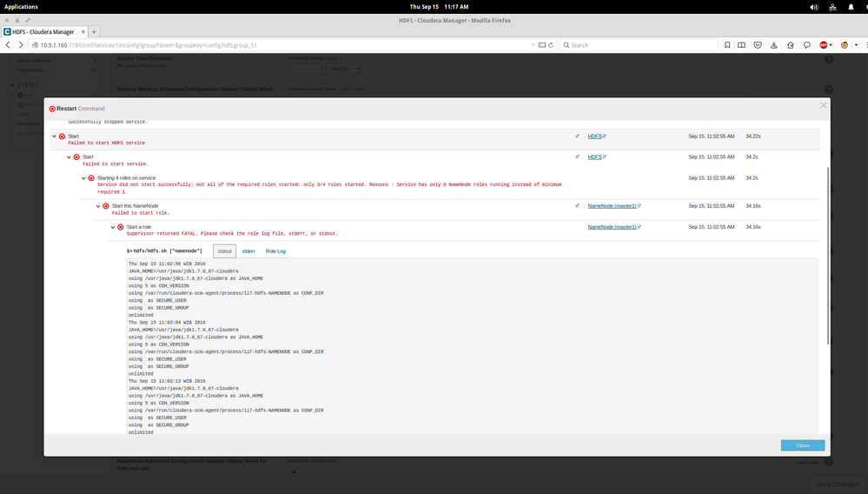The width and height of the screenshot is (868, 494).
Task: Save the page to Pocket
Action: click(758, 45)
